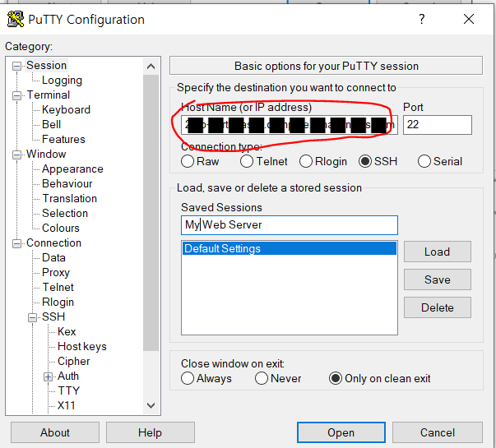Click the question mark help button in title bar
The width and height of the screenshot is (496, 448).
pyautogui.click(x=421, y=19)
